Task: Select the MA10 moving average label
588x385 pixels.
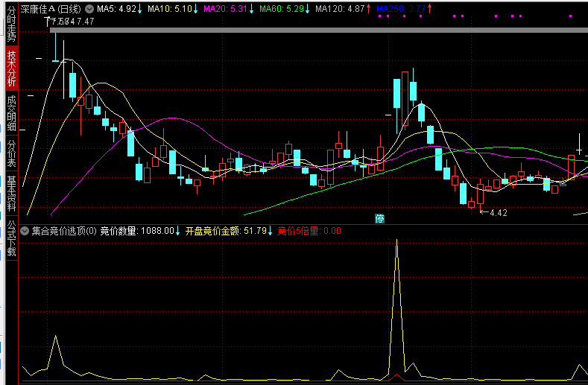Action: (x=171, y=9)
